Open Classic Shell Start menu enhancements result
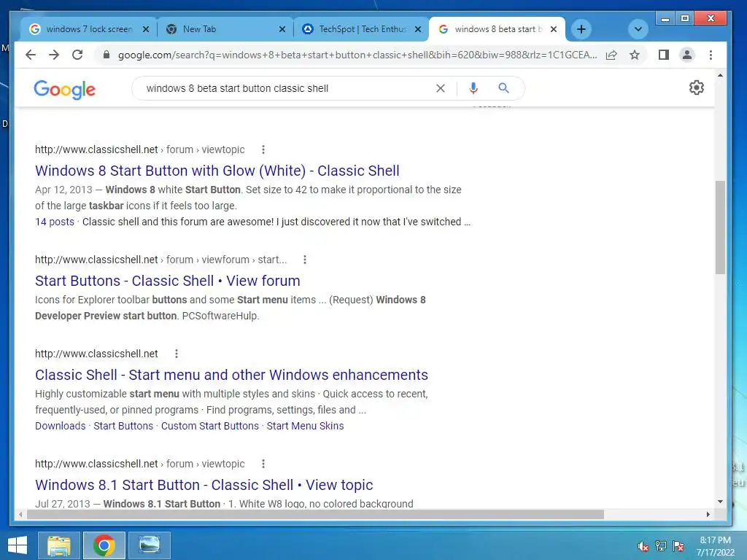Image resolution: width=747 pixels, height=560 pixels. coord(231,375)
